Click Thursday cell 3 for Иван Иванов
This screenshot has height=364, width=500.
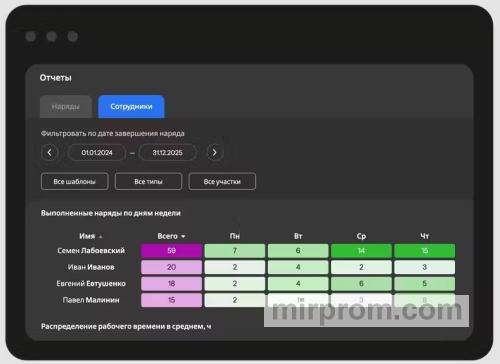tap(425, 267)
